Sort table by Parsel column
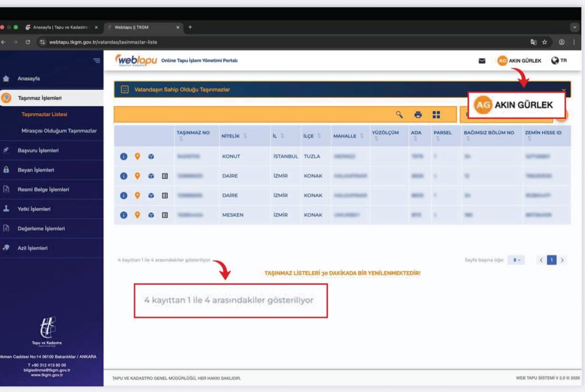Screen dimensions: 585x392 tap(438, 139)
